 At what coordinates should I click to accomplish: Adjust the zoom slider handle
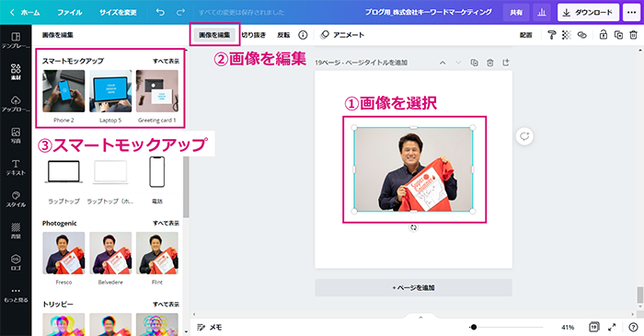tap(474, 327)
